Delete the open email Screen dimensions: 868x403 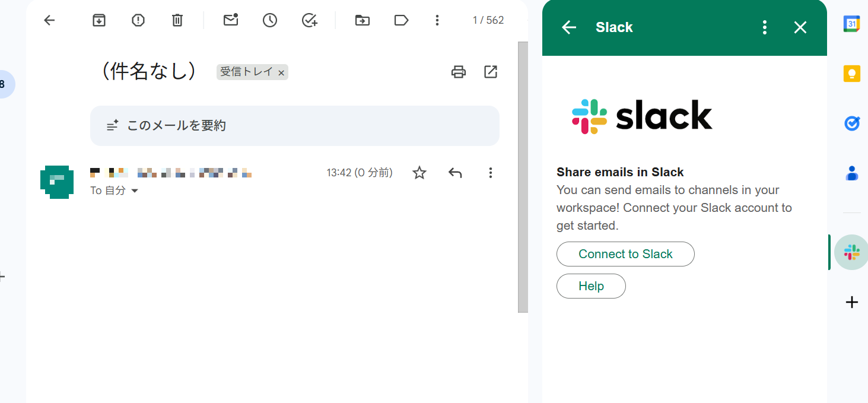176,20
